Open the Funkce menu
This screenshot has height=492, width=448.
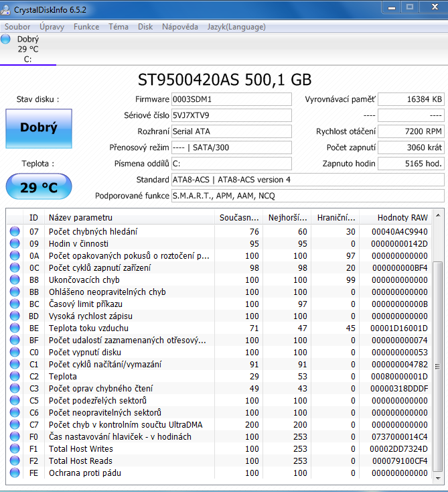pyautogui.click(x=86, y=27)
